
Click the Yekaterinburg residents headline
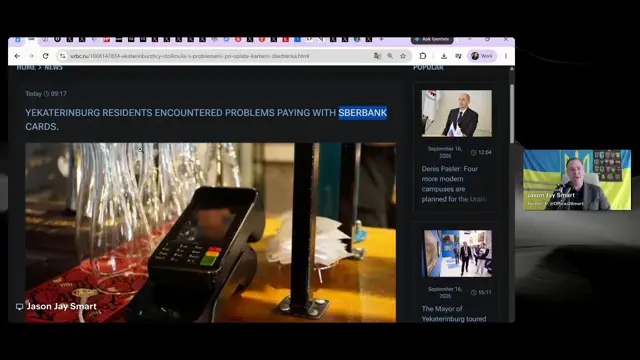206,119
